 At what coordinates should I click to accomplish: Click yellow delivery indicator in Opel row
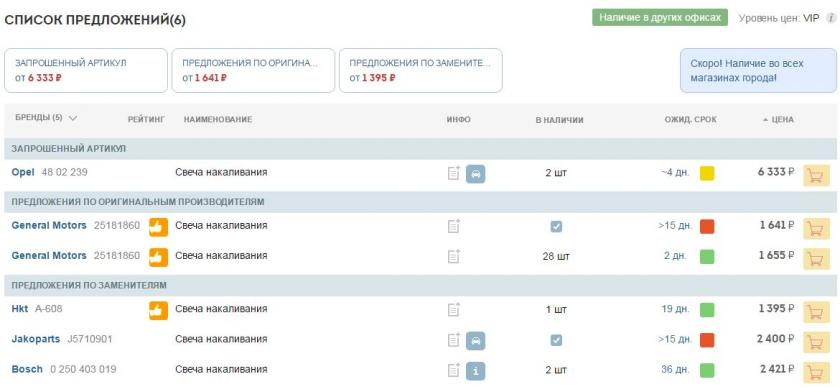tap(707, 173)
